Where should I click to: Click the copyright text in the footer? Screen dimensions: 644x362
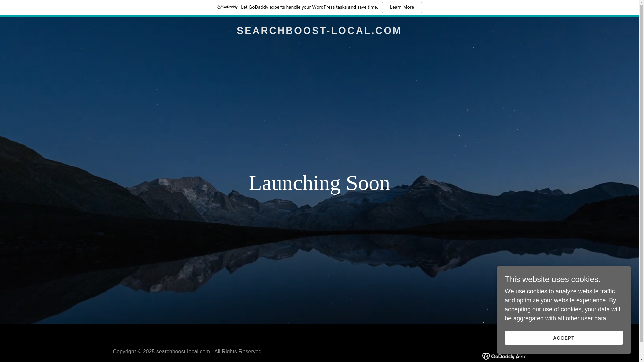coord(187,351)
